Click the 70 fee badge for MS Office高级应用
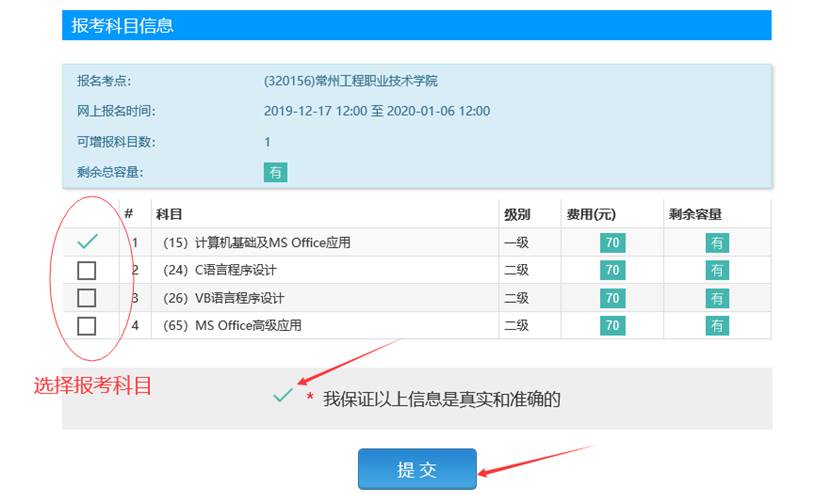The width and height of the screenshot is (831, 494). pyautogui.click(x=613, y=325)
